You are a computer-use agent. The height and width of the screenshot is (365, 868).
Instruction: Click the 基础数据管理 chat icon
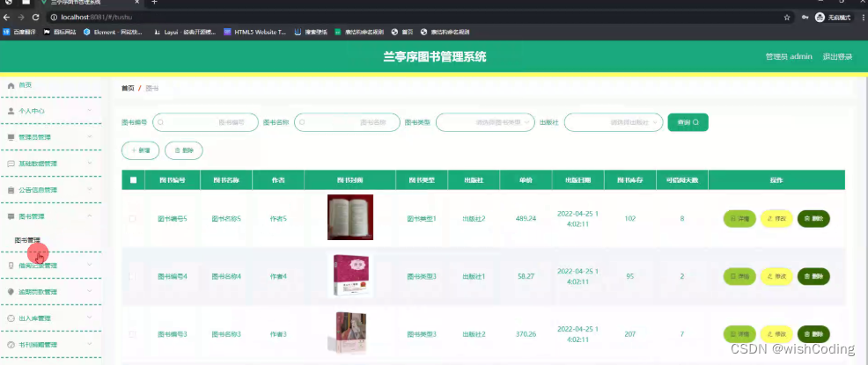pyautogui.click(x=11, y=164)
